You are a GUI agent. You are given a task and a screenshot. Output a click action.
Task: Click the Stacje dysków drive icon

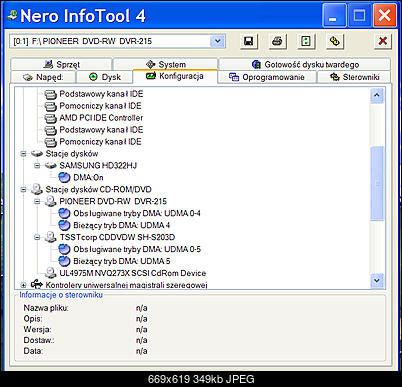pos(37,154)
